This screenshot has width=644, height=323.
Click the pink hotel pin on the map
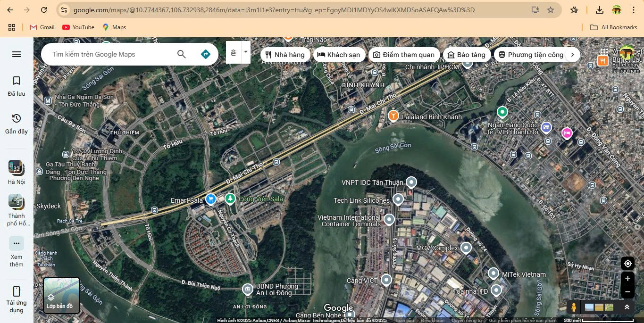tap(567, 133)
